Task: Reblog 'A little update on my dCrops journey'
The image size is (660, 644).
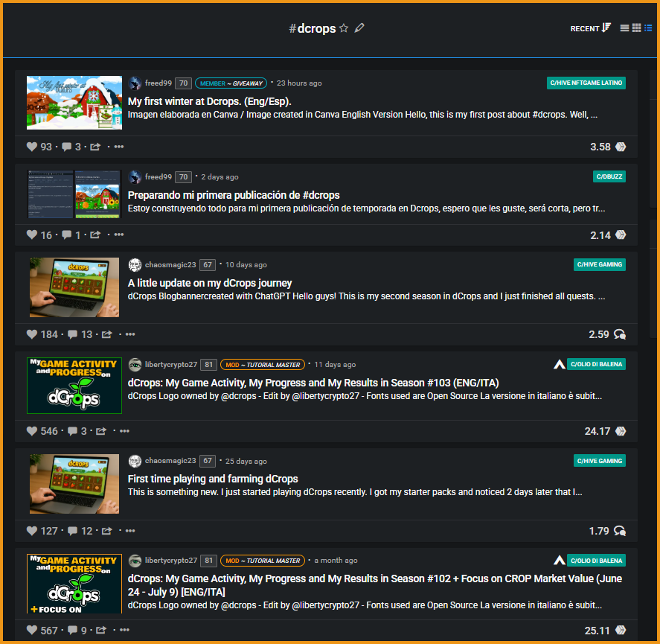Action: 107,334
